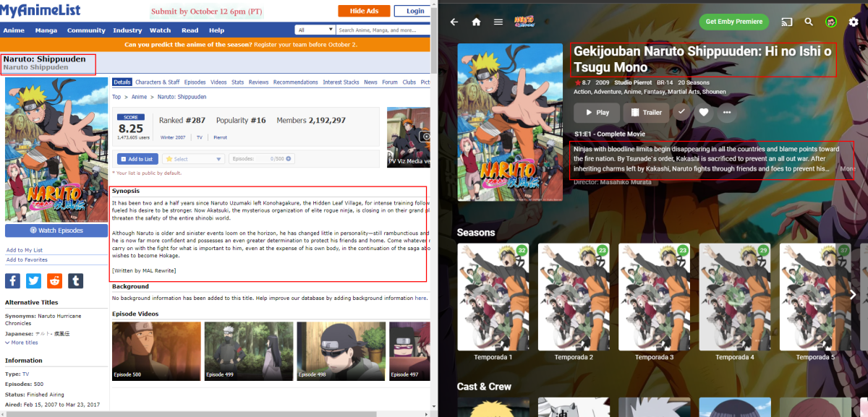868x417 pixels.
Task: Share anime via Twitter icon
Action: pyautogui.click(x=33, y=280)
